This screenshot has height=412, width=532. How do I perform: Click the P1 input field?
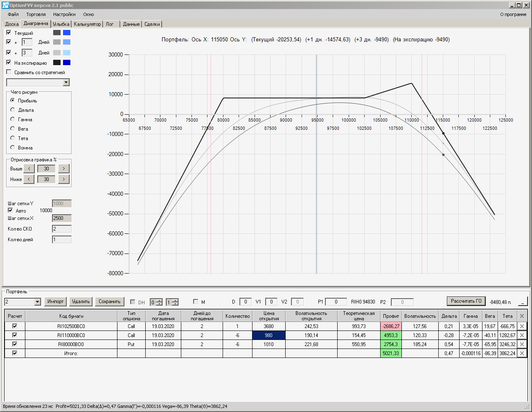point(336,302)
